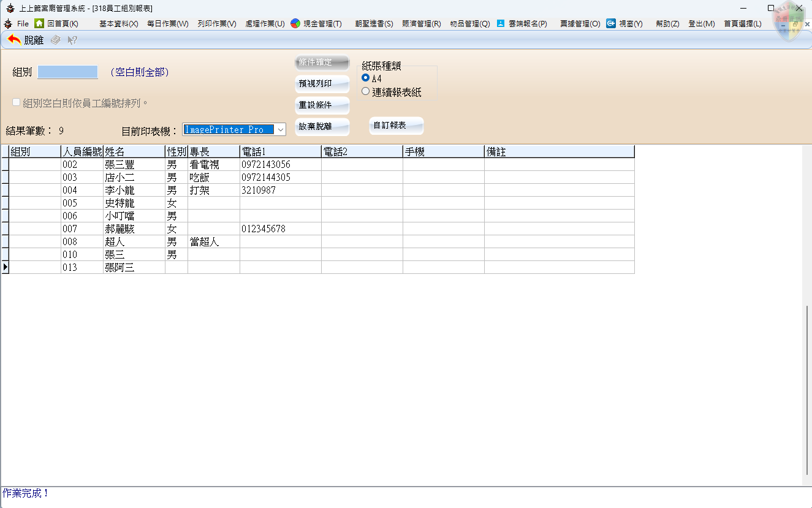Enable 組別空白則依員工編號排列 checkbox
This screenshot has width=812, height=508.
tap(16, 102)
